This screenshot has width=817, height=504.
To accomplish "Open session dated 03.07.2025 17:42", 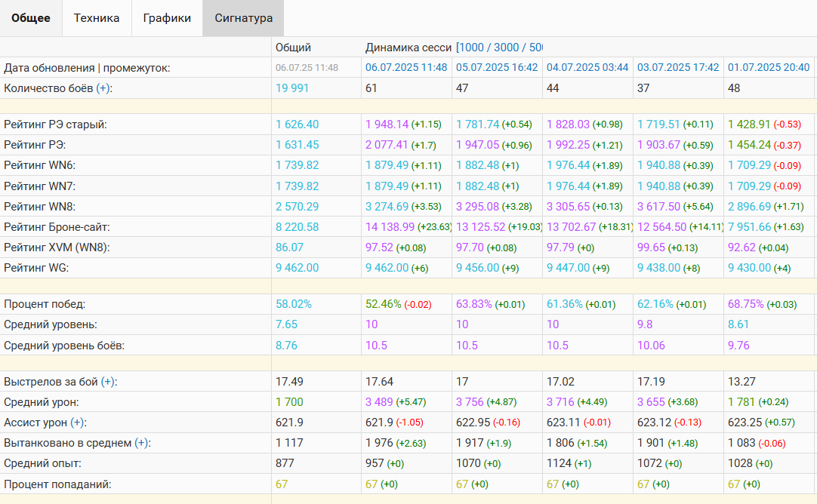I will click(678, 68).
